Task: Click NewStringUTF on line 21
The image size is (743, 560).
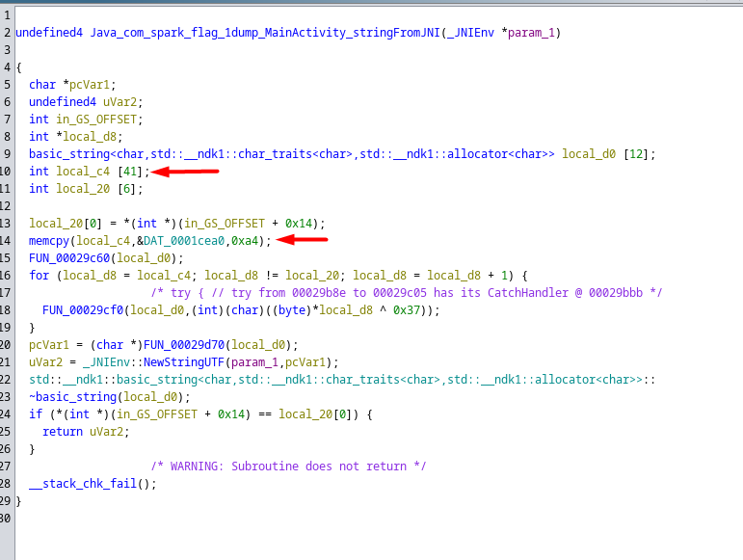Action: pyautogui.click(x=184, y=362)
